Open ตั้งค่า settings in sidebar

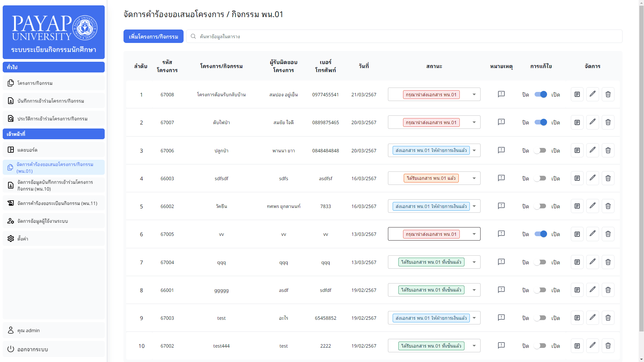pyautogui.click(x=54, y=239)
